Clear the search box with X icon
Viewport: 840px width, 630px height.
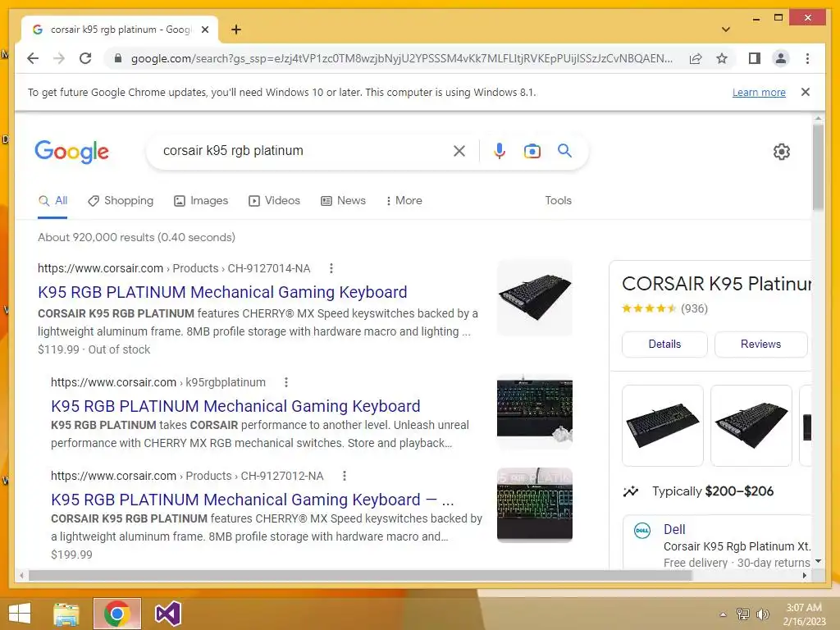pyautogui.click(x=459, y=151)
